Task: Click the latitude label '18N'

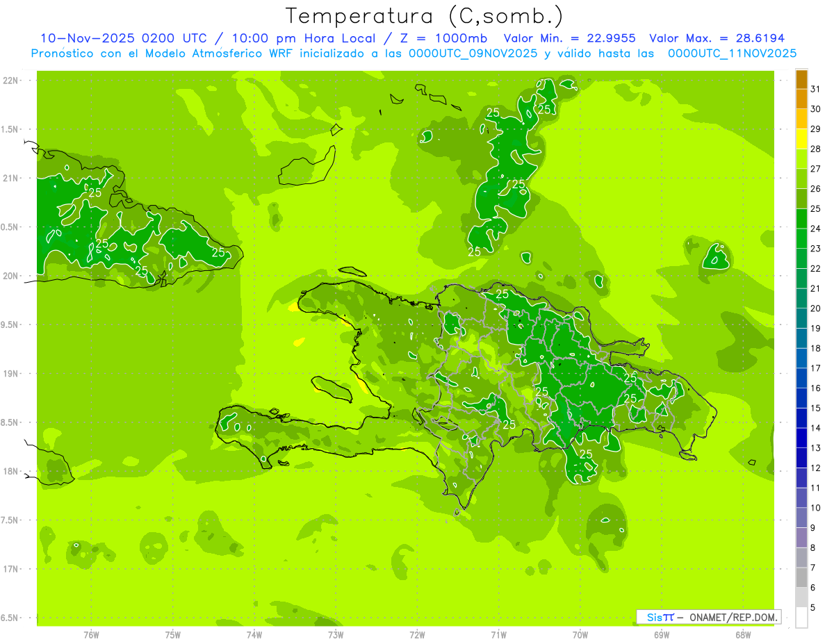Action: coord(12,471)
